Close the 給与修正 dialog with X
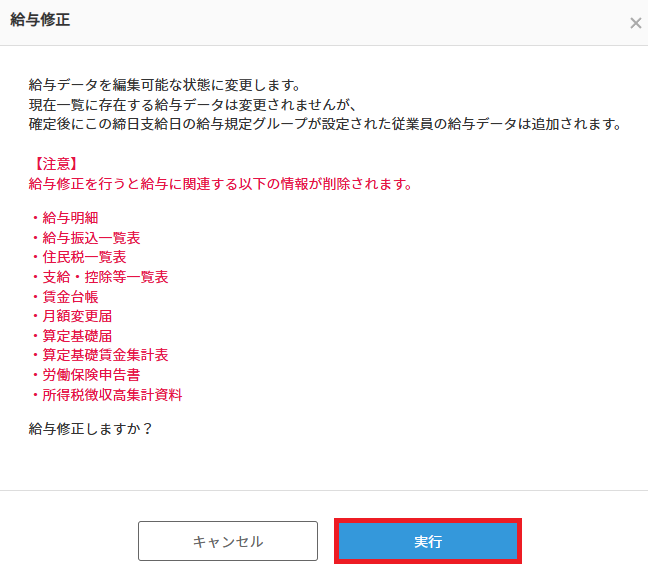This screenshot has width=648, height=568. coord(636,23)
